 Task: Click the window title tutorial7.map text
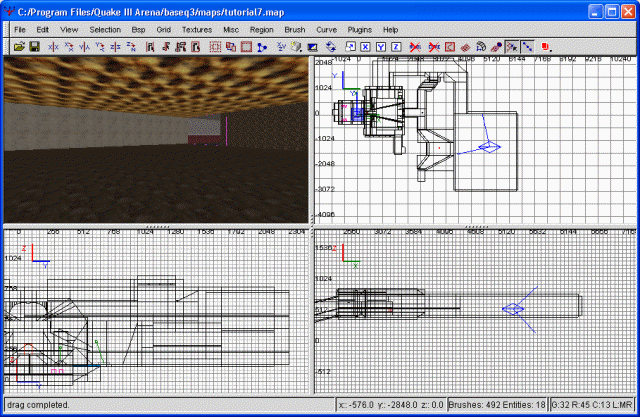[151, 12]
